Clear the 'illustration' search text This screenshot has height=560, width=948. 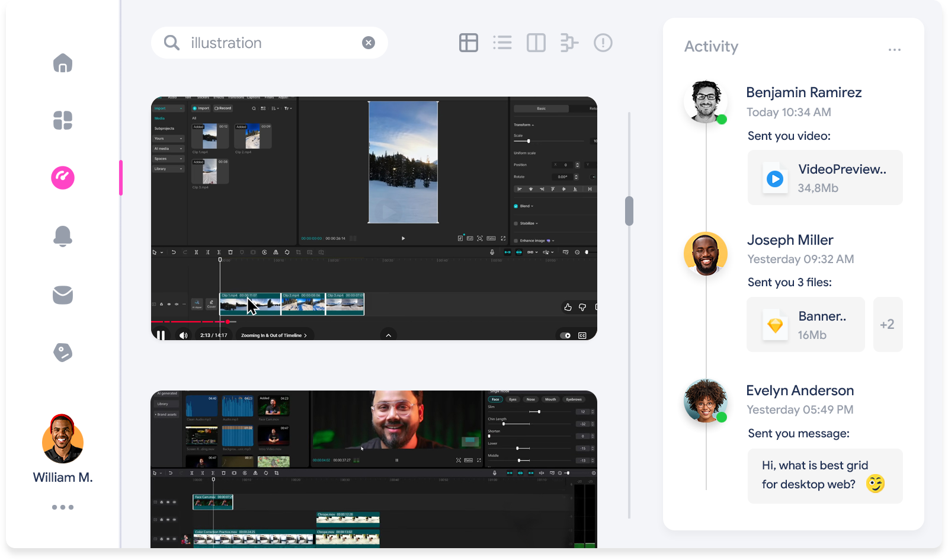tap(369, 43)
